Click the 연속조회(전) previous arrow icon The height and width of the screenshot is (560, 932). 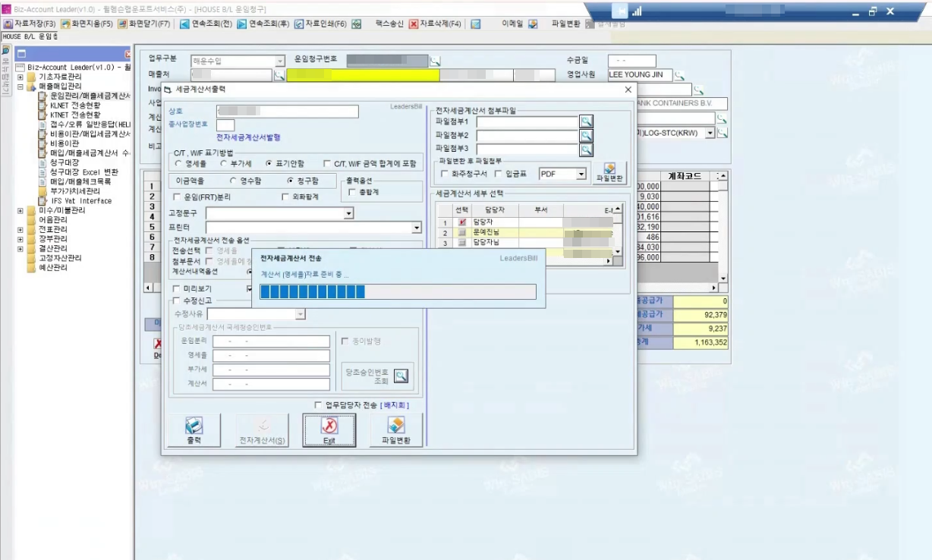(x=184, y=24)
